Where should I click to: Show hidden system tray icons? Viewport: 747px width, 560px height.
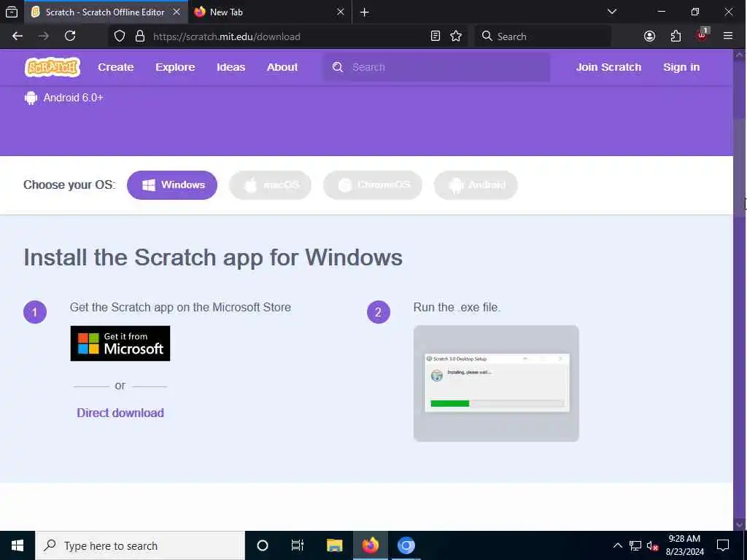click(617, 545)
